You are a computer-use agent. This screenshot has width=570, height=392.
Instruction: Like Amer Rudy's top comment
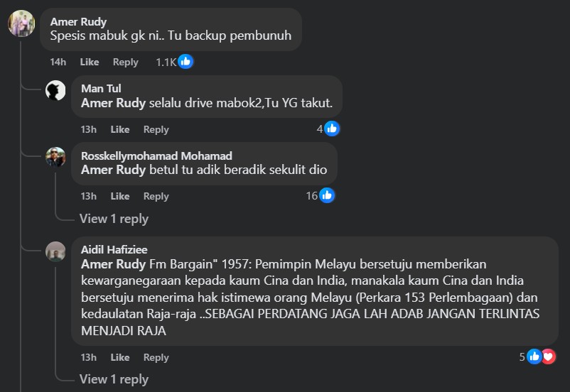pyautogui.click(x=90, y=62)
